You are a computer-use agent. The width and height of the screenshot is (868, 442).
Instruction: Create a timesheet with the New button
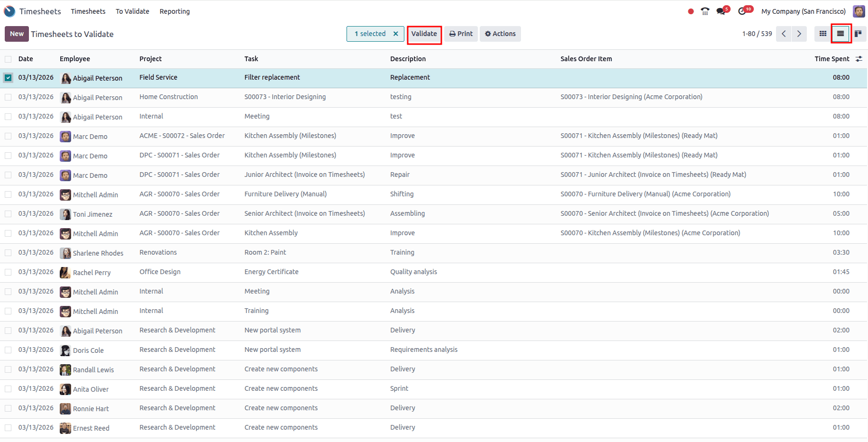click(16, 34)
